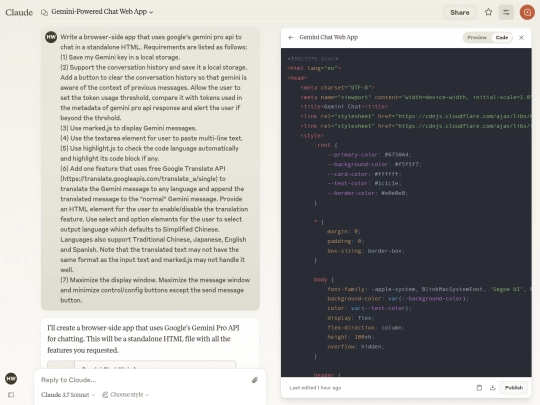Switch to Preview view
The image size is (540, 405).
(x=477, y=37)
